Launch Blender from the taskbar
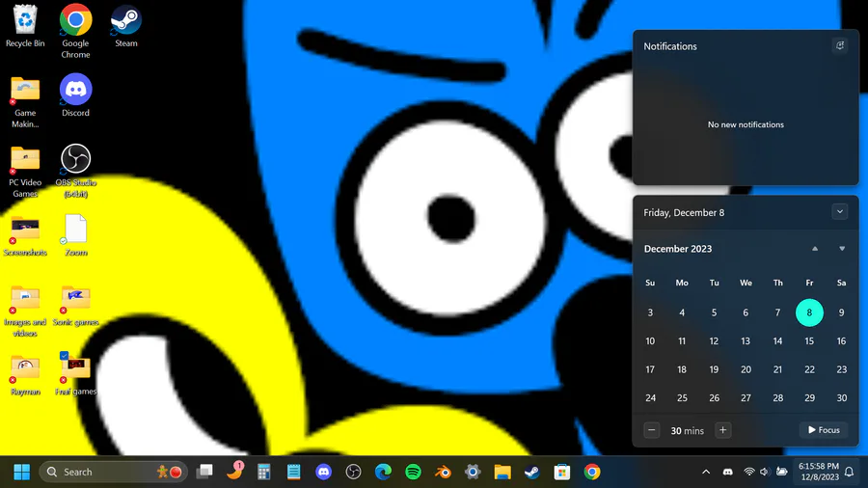This screenshot has width=868, height=488. tap(443, 472)
